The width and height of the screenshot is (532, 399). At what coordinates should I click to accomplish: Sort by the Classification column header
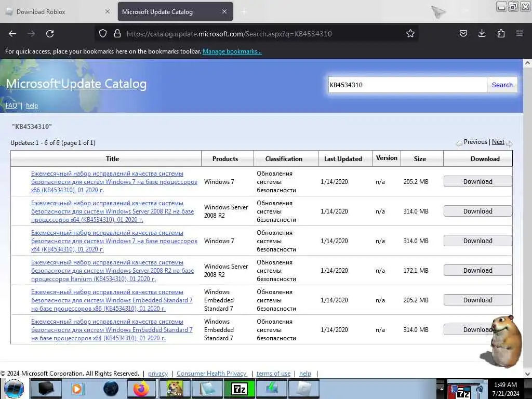click(284, 159)
